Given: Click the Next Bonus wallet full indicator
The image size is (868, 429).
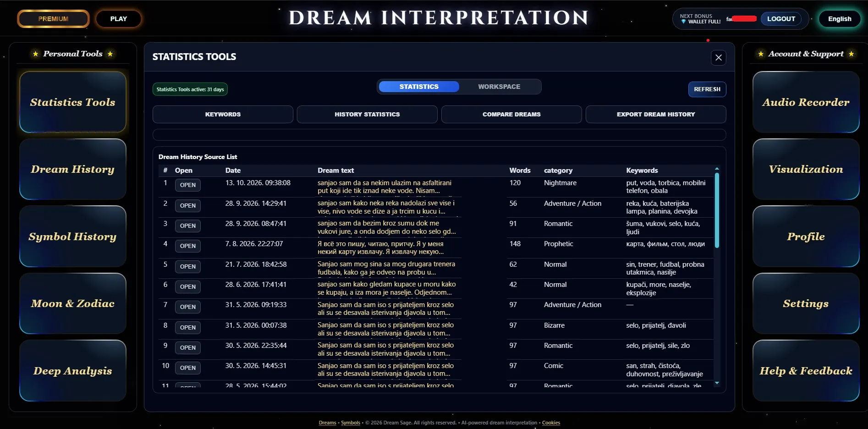Looking at the screenshot, I should [700, 19].
